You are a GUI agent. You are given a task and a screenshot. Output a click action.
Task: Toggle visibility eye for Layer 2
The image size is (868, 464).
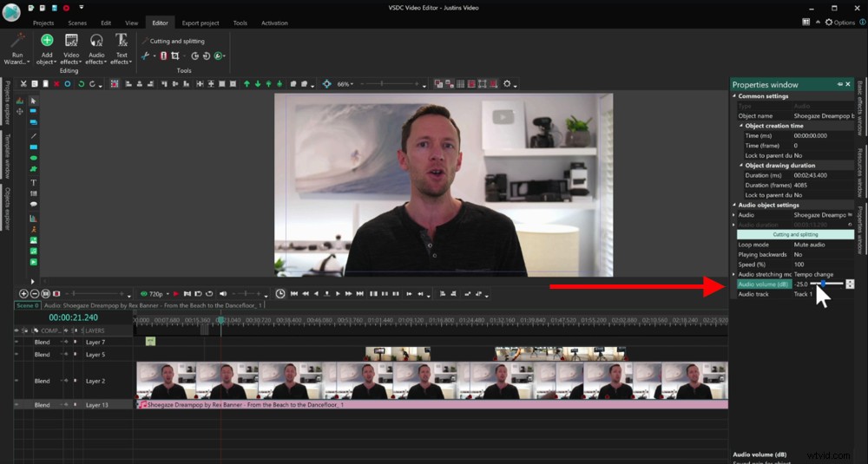16,381
